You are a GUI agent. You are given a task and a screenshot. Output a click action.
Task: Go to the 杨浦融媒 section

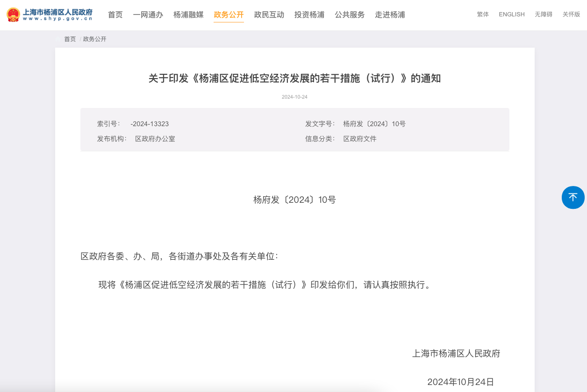point(188,15)
